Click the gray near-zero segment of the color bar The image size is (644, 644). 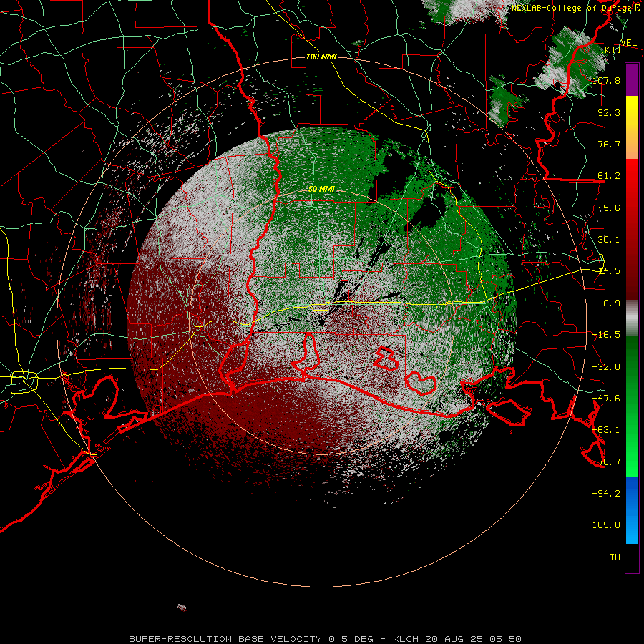click(632, 318)
